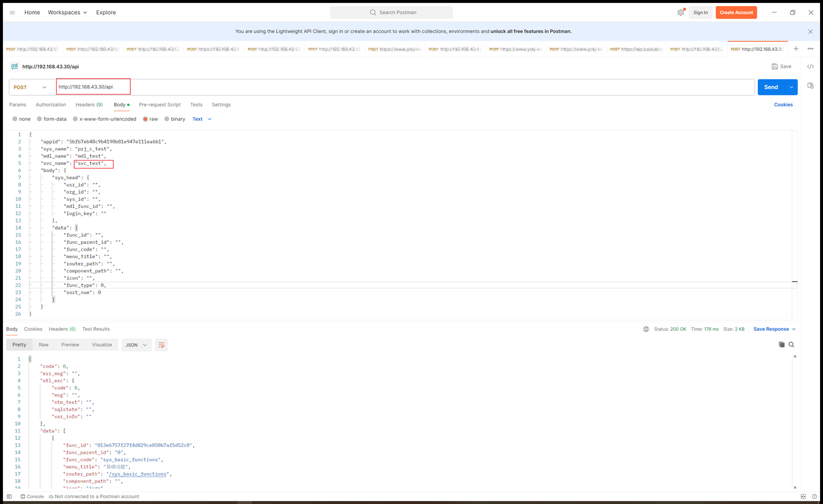The width and height of the screenshot is (823, 504).
Task: Open the Pre-request Script tab
Action: tap(159, 105)
